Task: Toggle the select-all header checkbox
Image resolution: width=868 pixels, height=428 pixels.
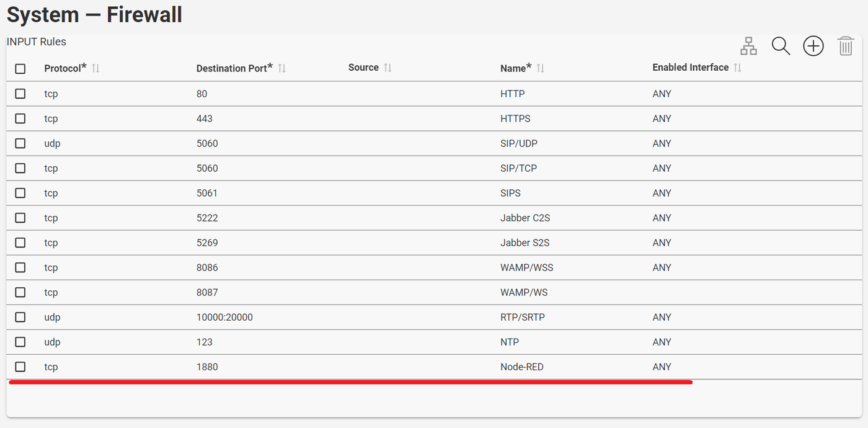Action: [x=20, y=69]
